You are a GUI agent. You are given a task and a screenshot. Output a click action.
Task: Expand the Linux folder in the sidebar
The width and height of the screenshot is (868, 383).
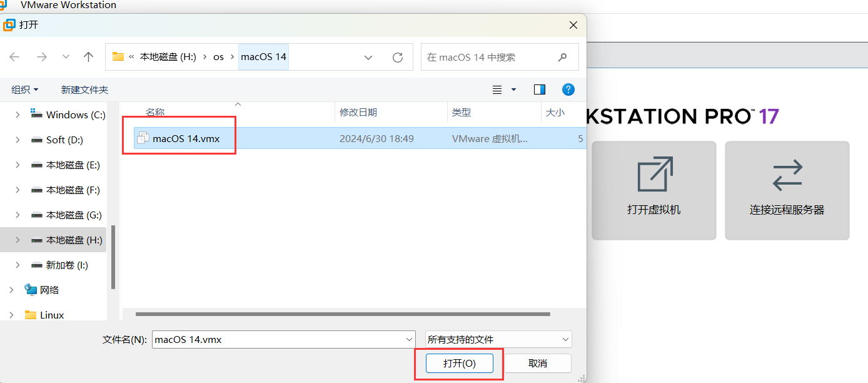11,315
